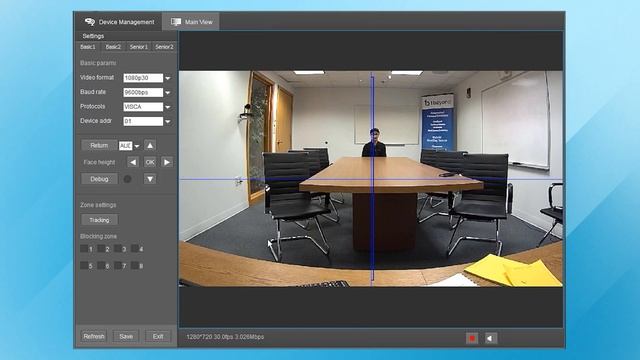Confirm Face height with OK button
The height and width of the screenshot is (360, 640).
click(150, 162)
